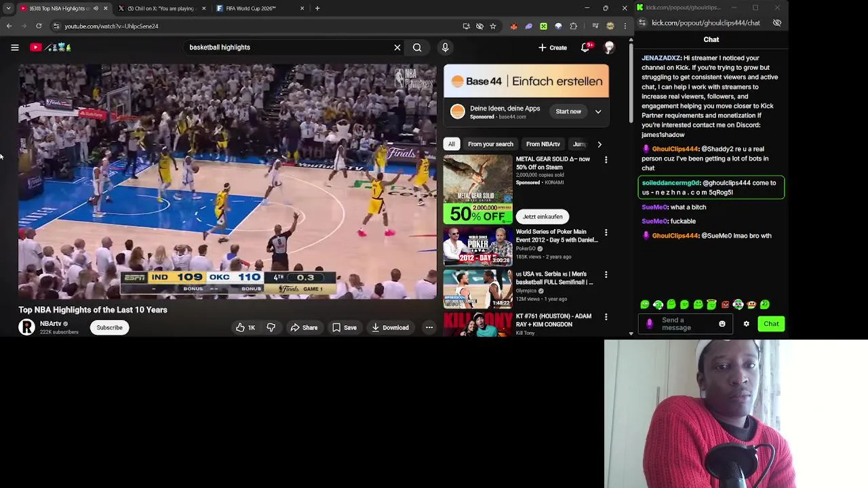Open the YouTube notifications bell
Viewport: 868px width, 488px height.
click(586, 47)
